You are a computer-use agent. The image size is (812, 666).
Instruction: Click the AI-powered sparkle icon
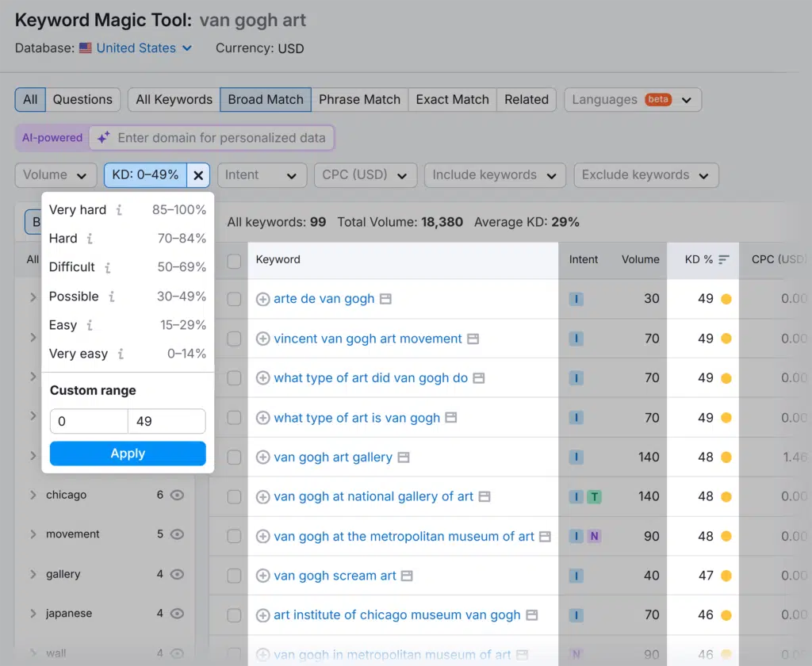[103, 138]
